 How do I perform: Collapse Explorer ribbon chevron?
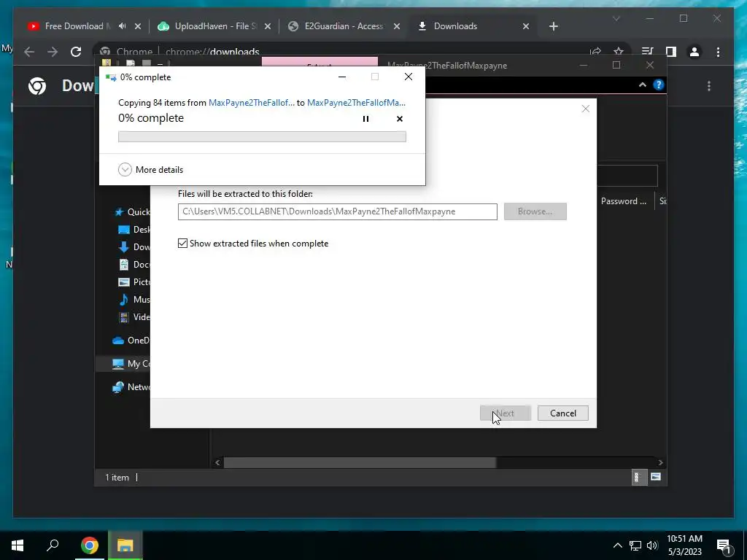[x=642, y=85]
